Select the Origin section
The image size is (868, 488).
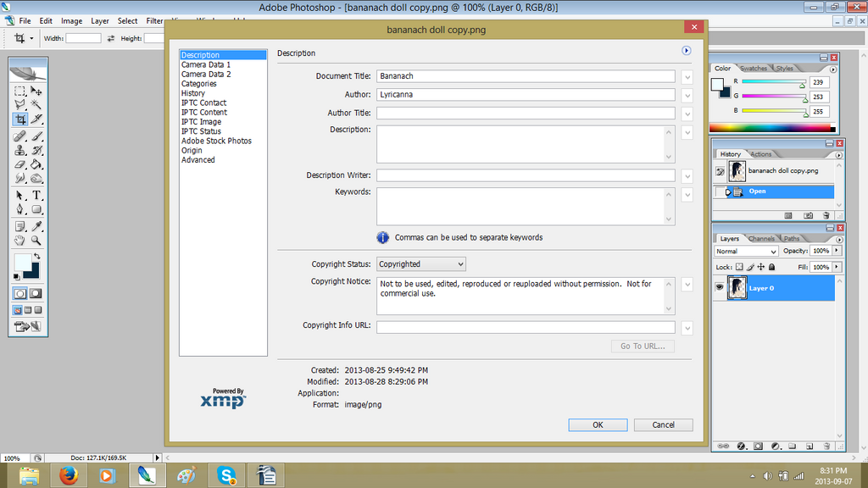click(192, 151)
